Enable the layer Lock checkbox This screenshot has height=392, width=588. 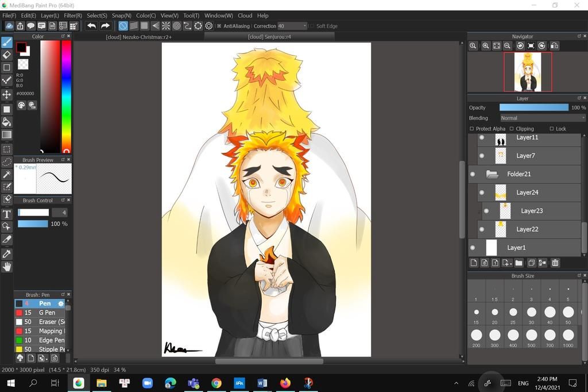[552, 128]
